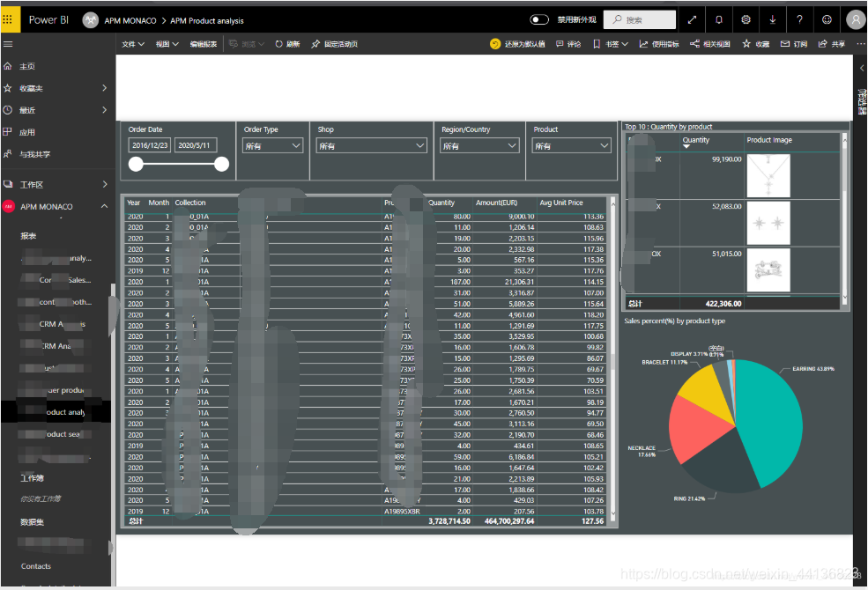The image size is (868, 590).
Task: Enter full screen mode via expand arrows icon
Action: point(692,20)
